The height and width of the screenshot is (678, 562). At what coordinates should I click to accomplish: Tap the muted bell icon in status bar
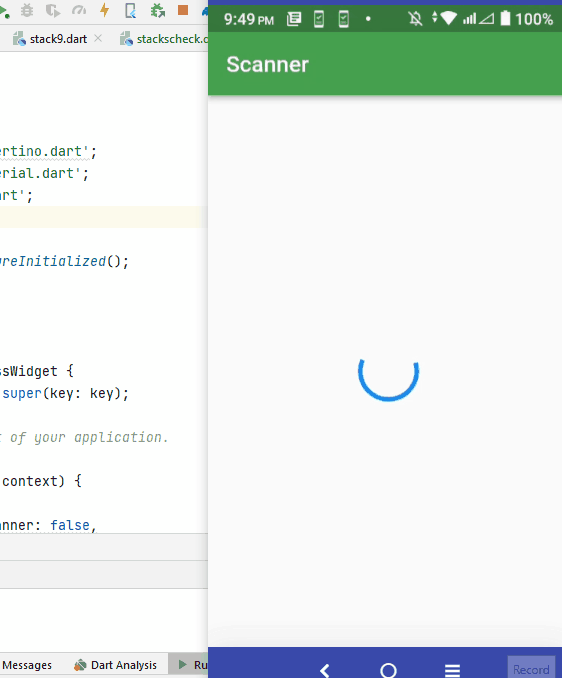click(x=415, y=19)
